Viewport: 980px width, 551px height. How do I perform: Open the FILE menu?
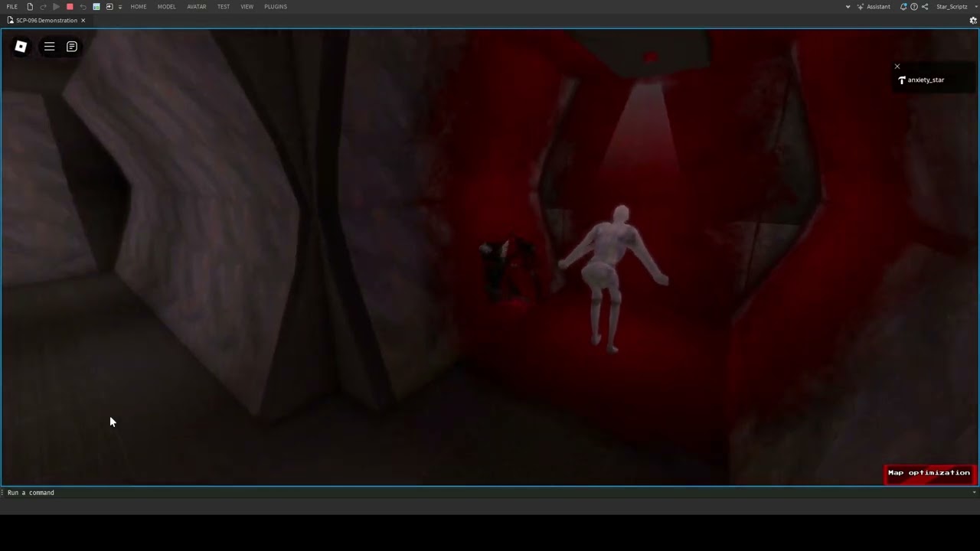[x=11, y=7]
